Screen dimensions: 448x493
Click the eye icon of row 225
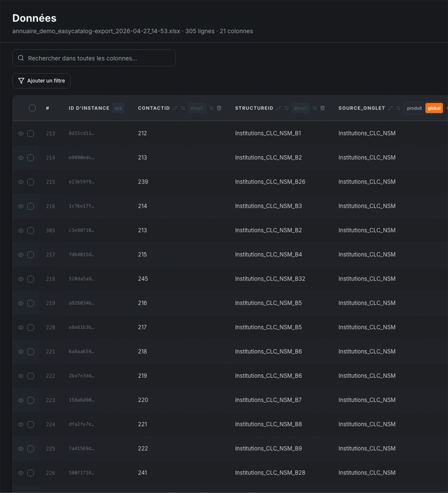[21, 449]
